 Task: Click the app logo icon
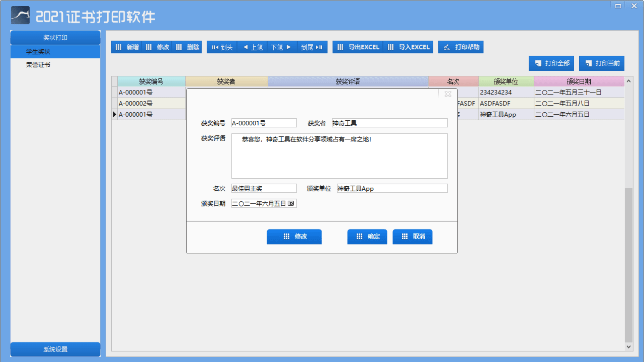[x=20, y=15]
